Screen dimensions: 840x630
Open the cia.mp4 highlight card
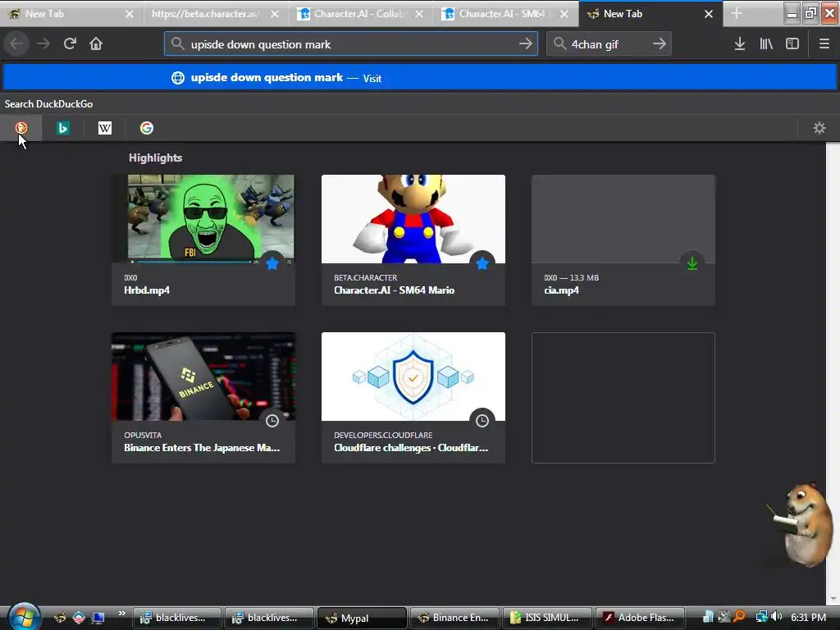point(623,240)
